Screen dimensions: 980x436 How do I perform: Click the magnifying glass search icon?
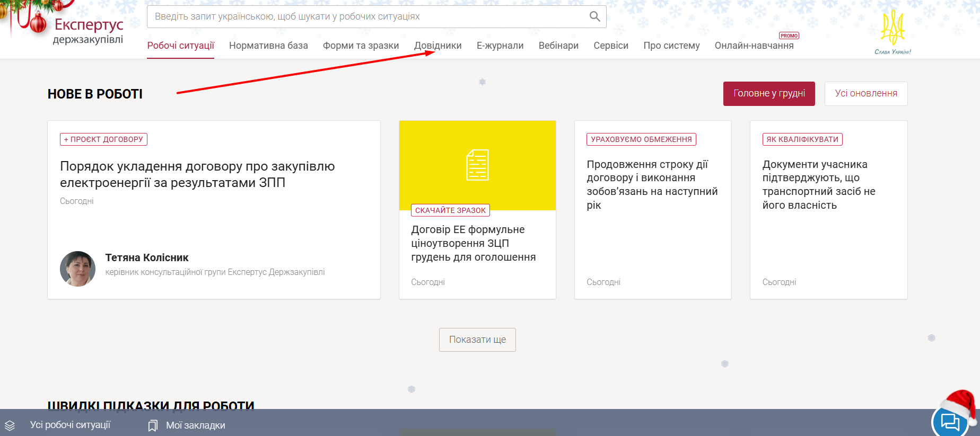(x=594, y=17)
